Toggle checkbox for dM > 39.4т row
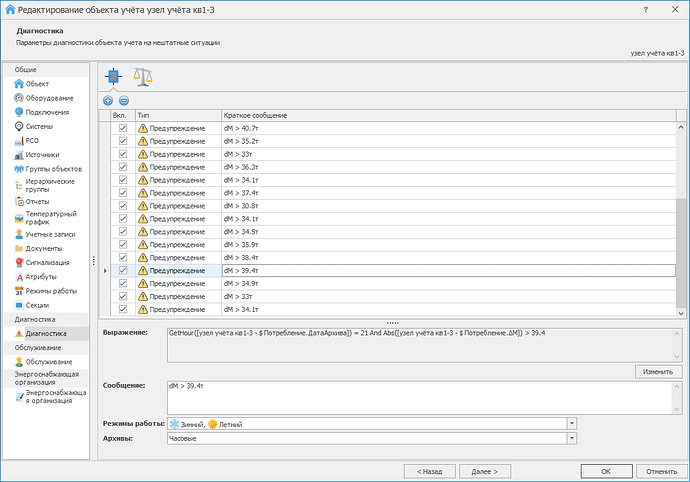The width and height of the screenshot is (690, 482). tap(123, 271)
